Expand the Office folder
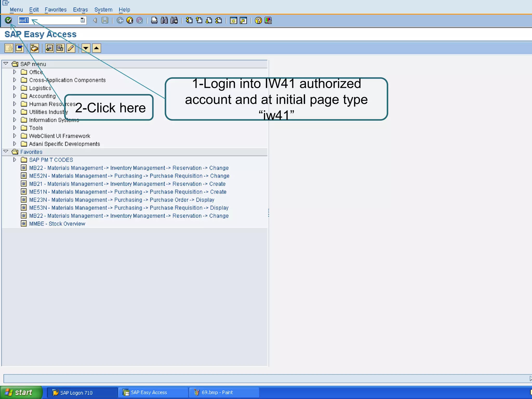Viewport: 532px width, 399px height. 15,72
